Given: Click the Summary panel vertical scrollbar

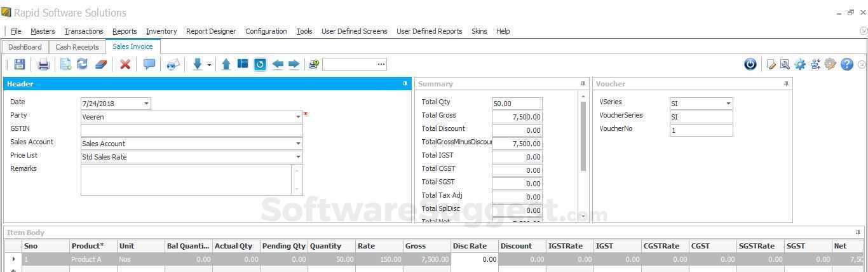Looking at the screenshot, I should (x=583, y=136).
